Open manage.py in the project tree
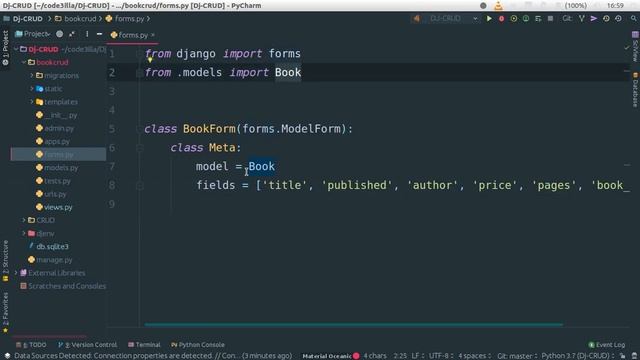Viewport: 640px width, 360px height. coord(50,260)
